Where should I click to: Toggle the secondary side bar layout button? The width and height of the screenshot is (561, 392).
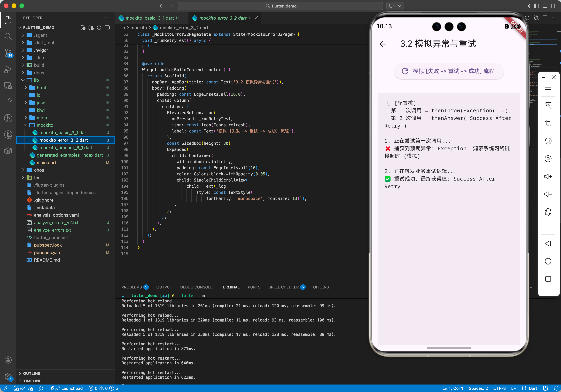(554, 6)
